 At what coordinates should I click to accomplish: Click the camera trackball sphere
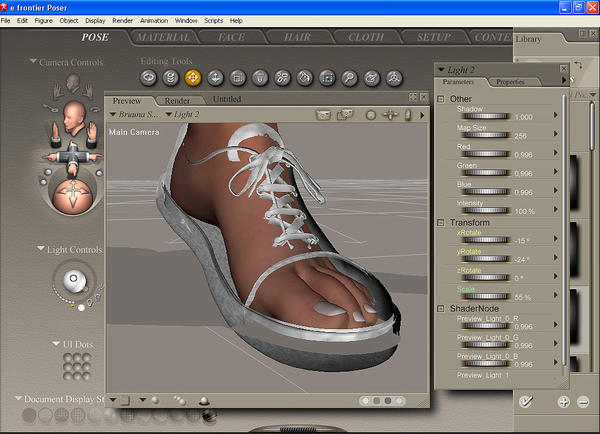71,193
